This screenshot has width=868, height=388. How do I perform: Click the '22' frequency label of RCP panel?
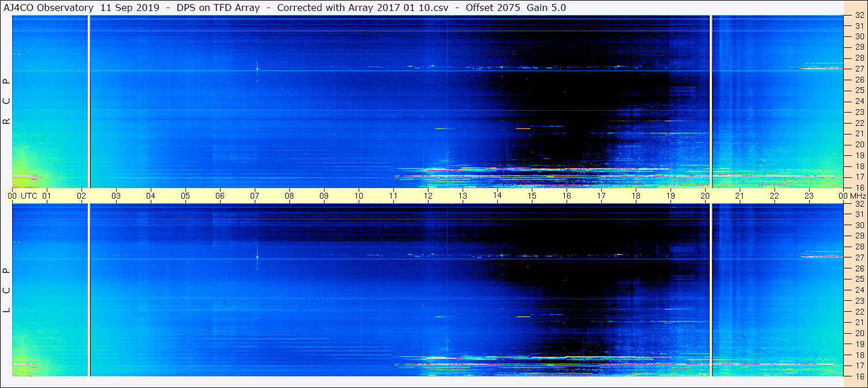pyautogui.click(x=859, y=123)
